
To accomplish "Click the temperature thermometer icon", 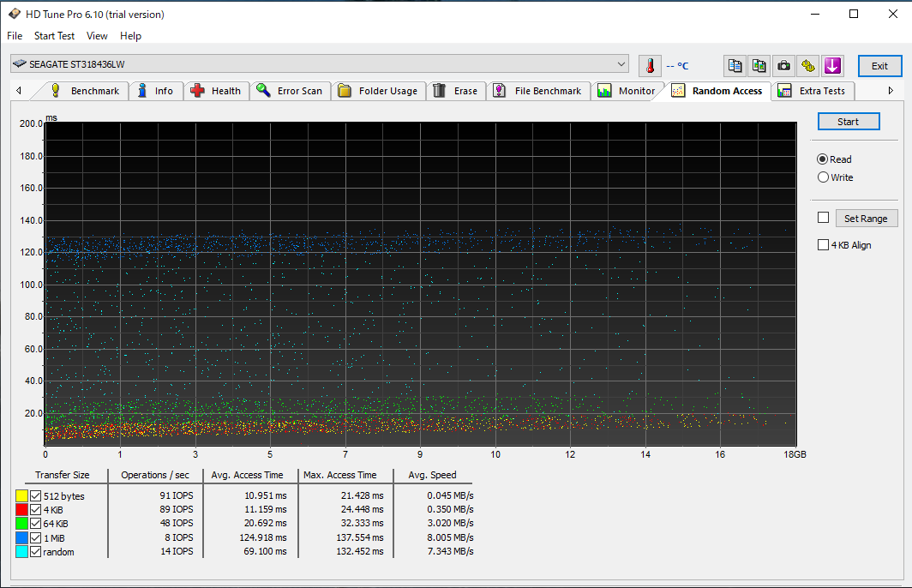I will pos(650,66).
